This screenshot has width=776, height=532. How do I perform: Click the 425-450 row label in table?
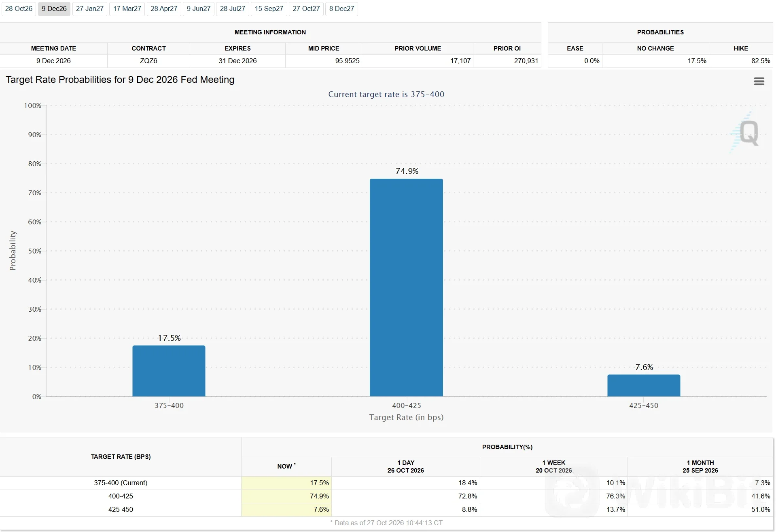pyautogui.click(x=121, y=509)
